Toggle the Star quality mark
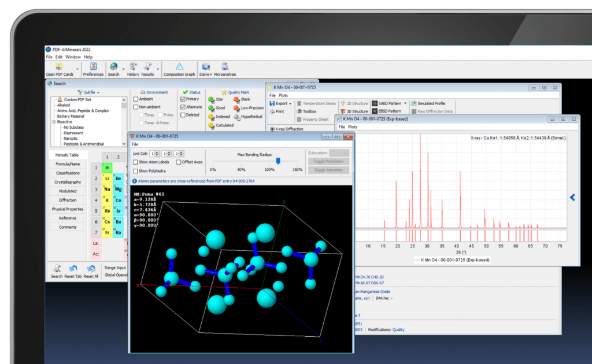Screen dimensions: 592x364 [x=211, y=99]
